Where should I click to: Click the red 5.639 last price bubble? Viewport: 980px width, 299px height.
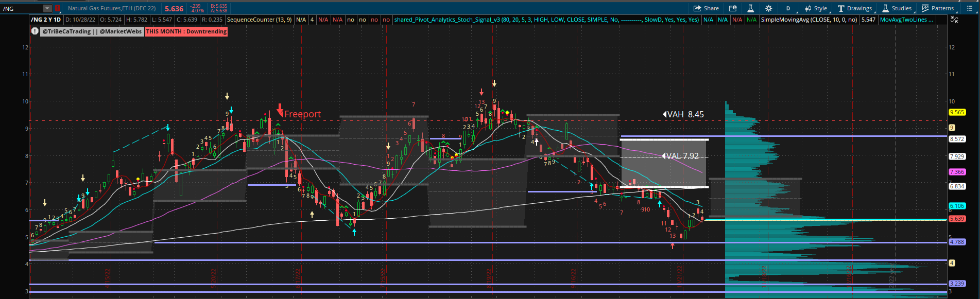click(x=957, y=219)
